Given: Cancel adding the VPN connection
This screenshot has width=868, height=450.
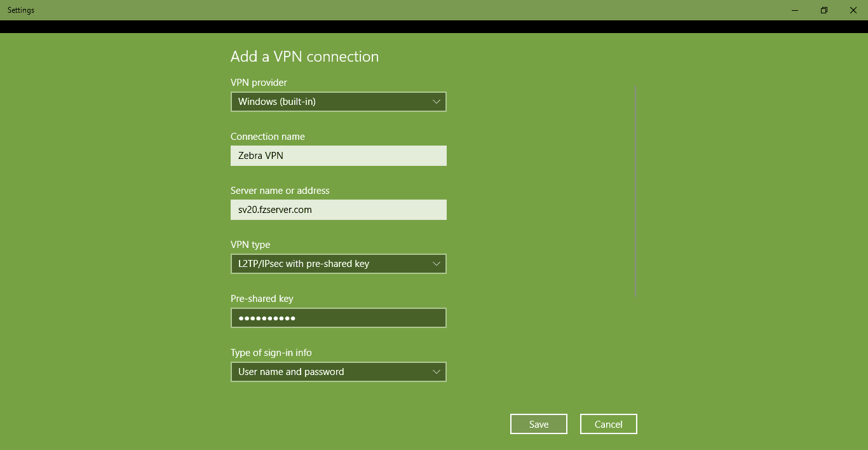Looking at the screenshot, I should click(608, 425).
